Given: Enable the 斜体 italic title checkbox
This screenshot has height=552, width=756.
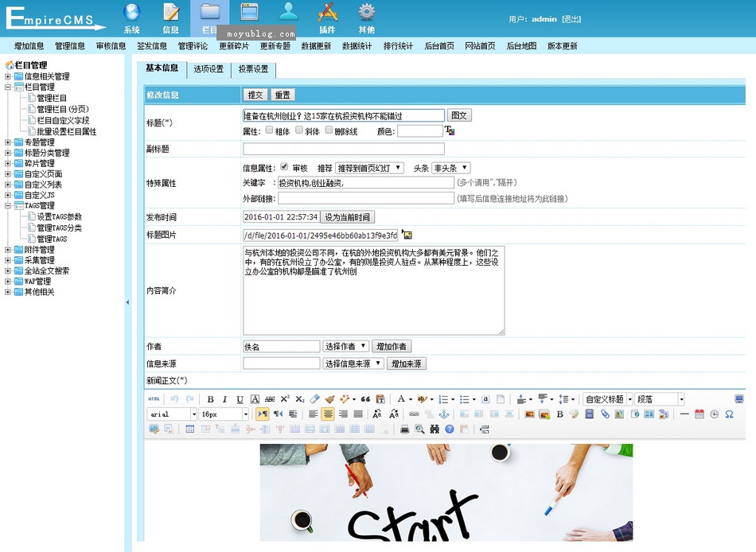Looking at the screenshot, I should tap(299, 130).
